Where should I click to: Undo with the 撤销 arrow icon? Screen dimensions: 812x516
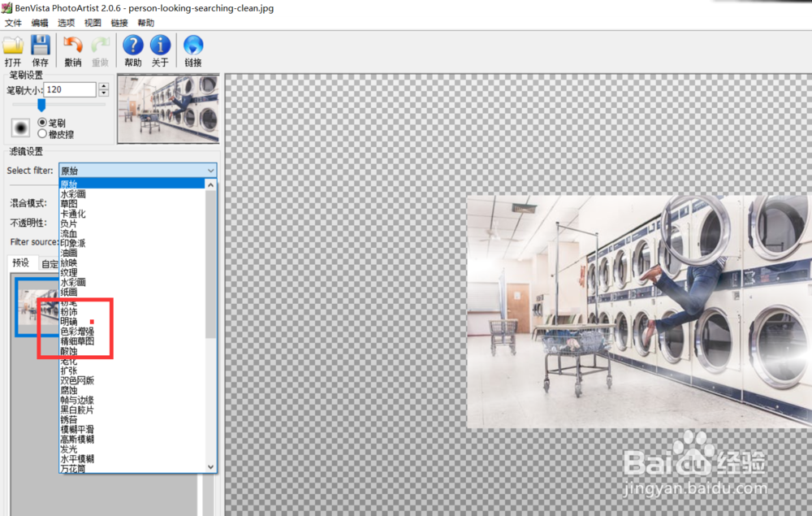coord(73,46)
